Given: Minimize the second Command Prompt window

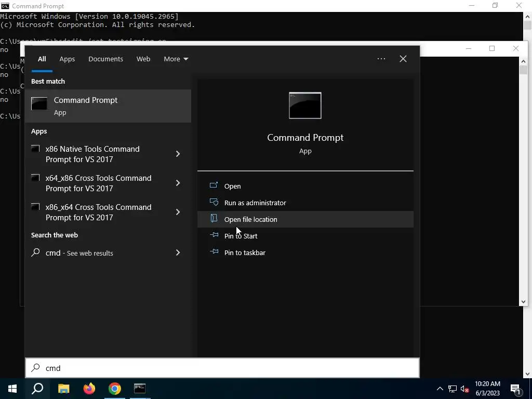Looking at the screenshot, I should click(x=469, y=48).
